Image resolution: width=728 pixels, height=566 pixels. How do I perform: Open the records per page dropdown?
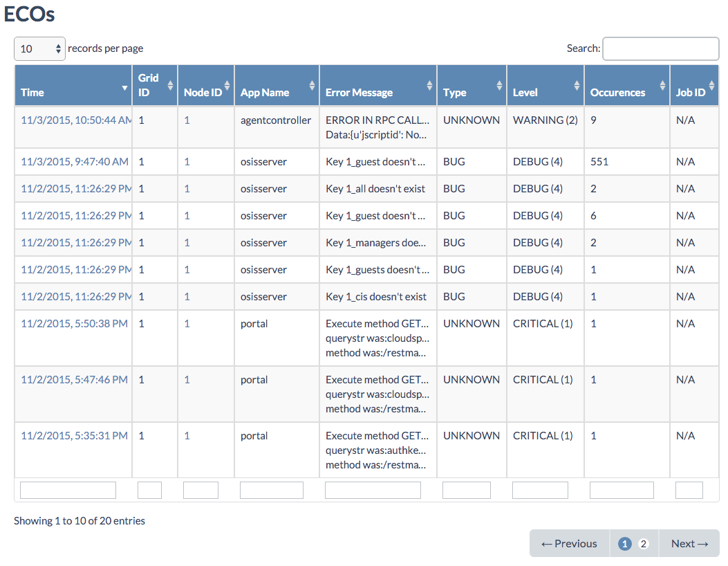pos(39,48)
